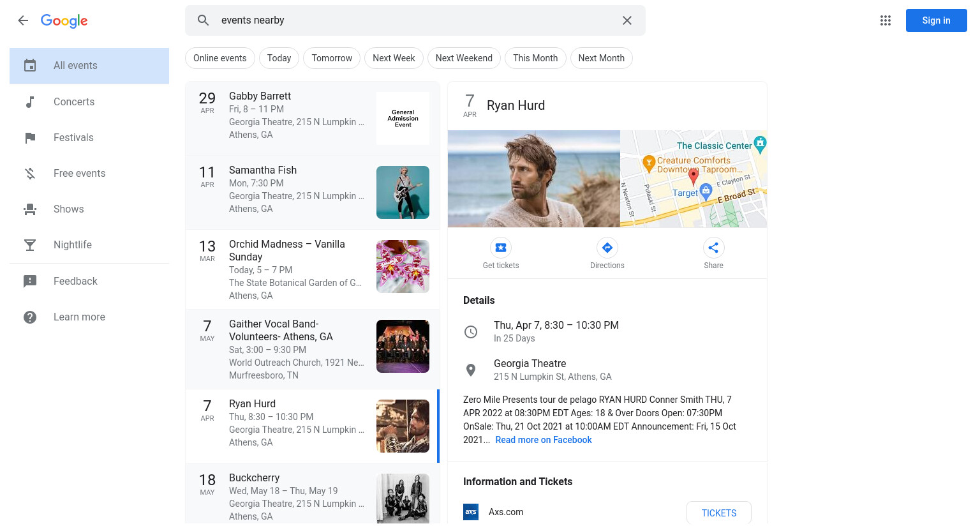This screenshot has width=980, height=526.
Task: Filter by Next Weekend chip
Action: (x=464, y=58)
